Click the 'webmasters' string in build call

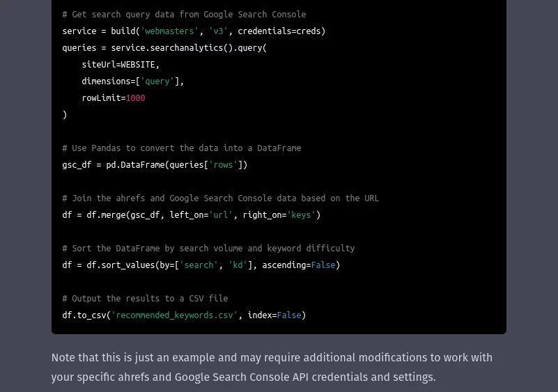pyautogui.click(x=169, y=31)
